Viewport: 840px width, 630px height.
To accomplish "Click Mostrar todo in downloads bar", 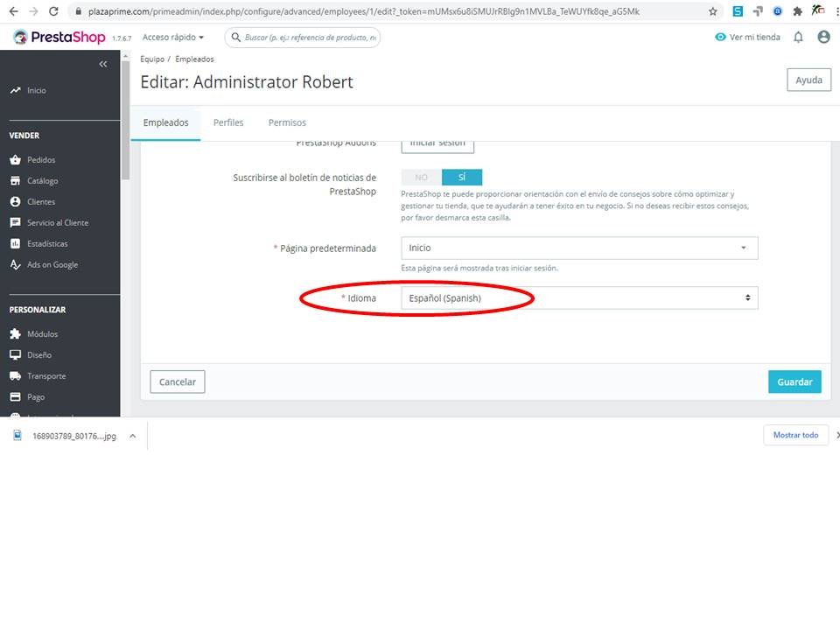I will pyautogui.click(x=795, y=435).
